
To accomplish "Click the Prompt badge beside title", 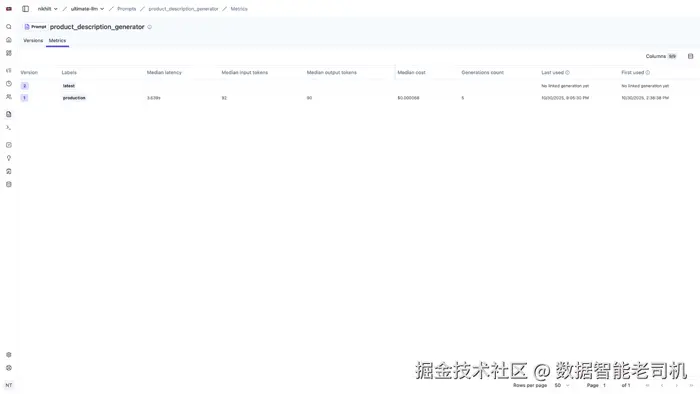I will click(x=35, y=27).
